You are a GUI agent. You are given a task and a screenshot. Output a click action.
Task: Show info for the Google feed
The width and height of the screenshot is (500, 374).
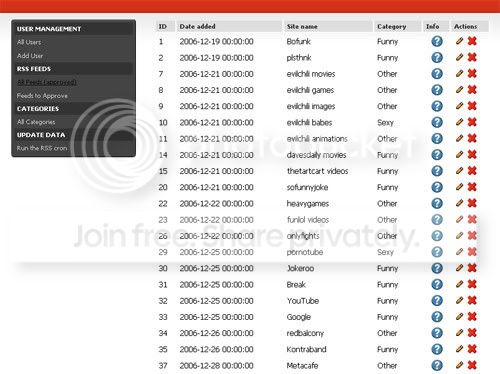437,317
